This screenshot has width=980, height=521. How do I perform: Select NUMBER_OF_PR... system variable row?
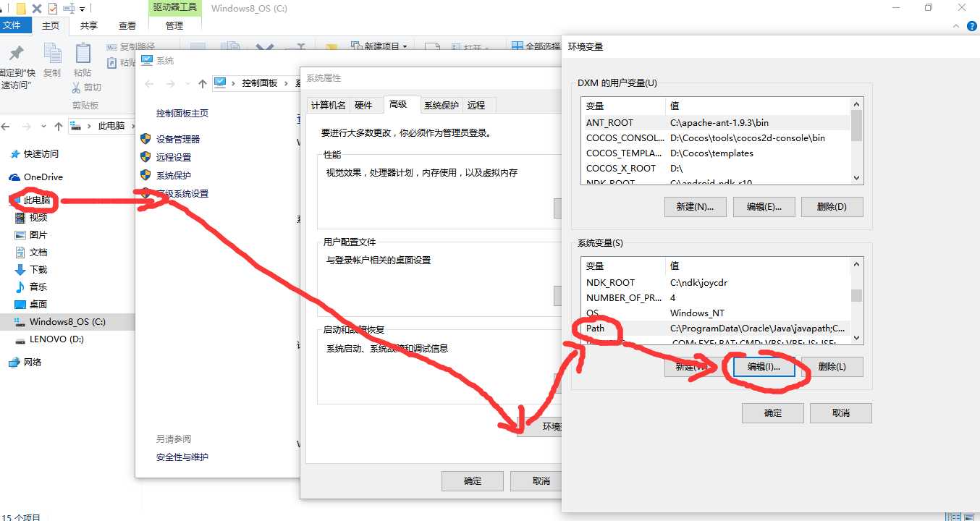[716, 297]
